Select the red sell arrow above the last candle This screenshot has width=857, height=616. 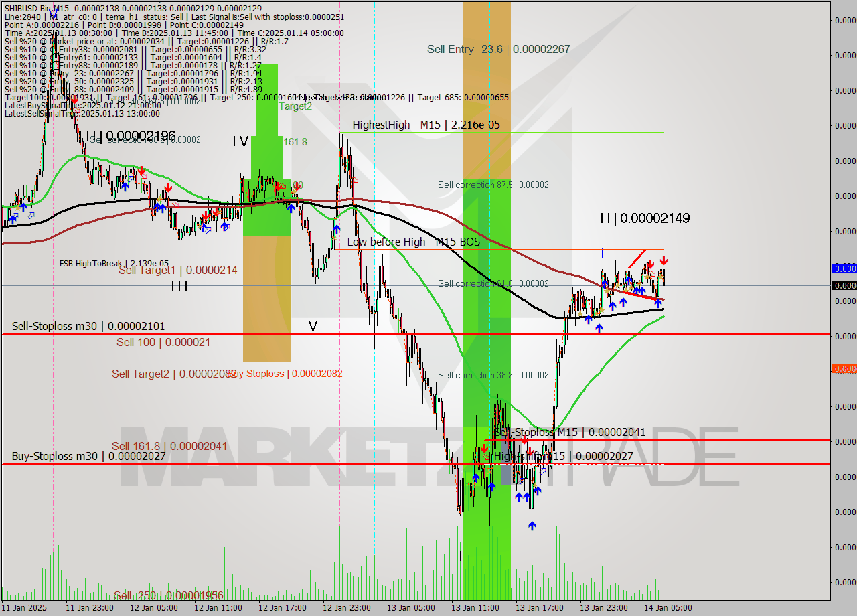pyautogui.click(x=664, y=260)
